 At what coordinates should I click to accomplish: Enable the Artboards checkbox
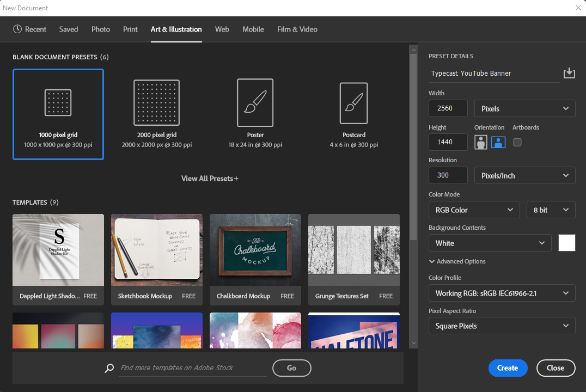coord(517,142)
